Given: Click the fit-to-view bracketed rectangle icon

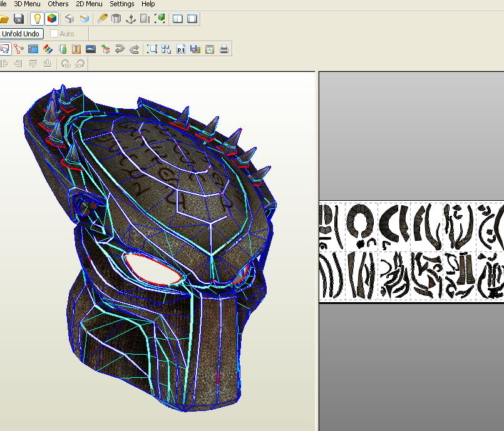Looking at the screenshot, I should (152, 49).
